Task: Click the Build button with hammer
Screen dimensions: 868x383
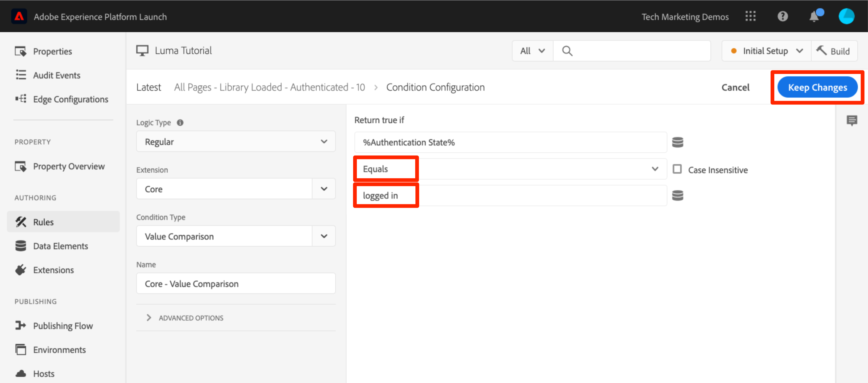Action: tap(834, 51)
